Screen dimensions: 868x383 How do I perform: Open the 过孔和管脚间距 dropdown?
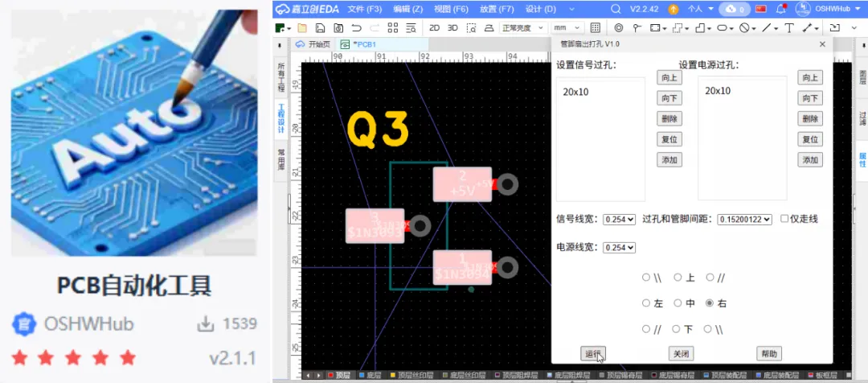pos(744,220)
